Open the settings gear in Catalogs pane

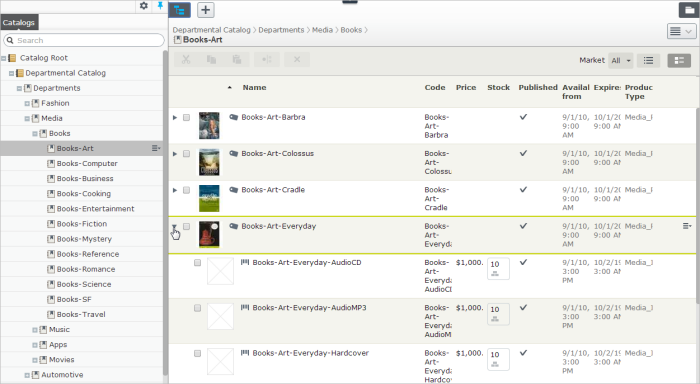point(144,6)
